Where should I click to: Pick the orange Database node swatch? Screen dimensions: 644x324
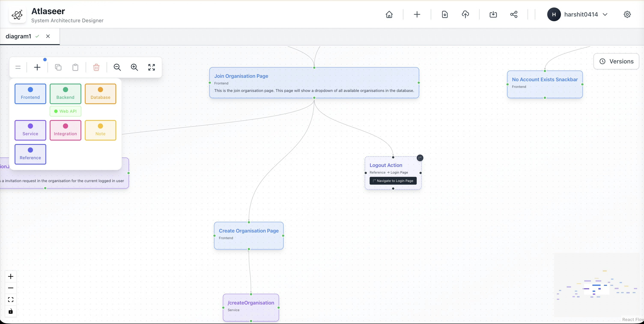coord(100,94)
